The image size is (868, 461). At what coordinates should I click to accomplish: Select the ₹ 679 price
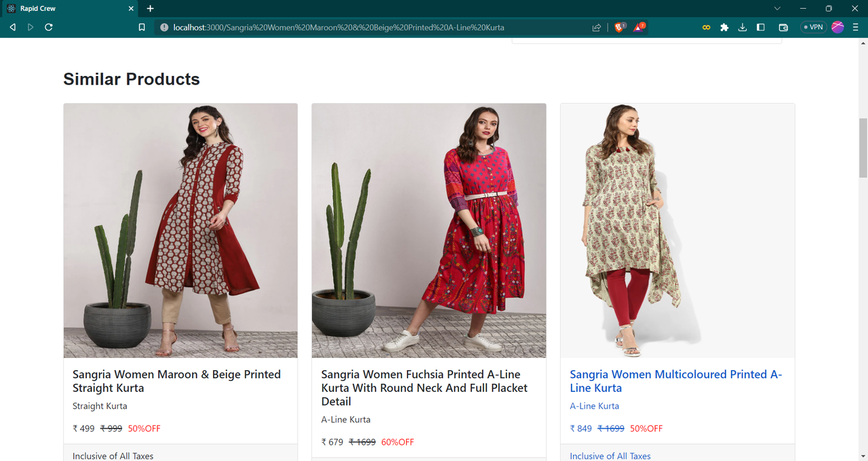coord(332,442)
